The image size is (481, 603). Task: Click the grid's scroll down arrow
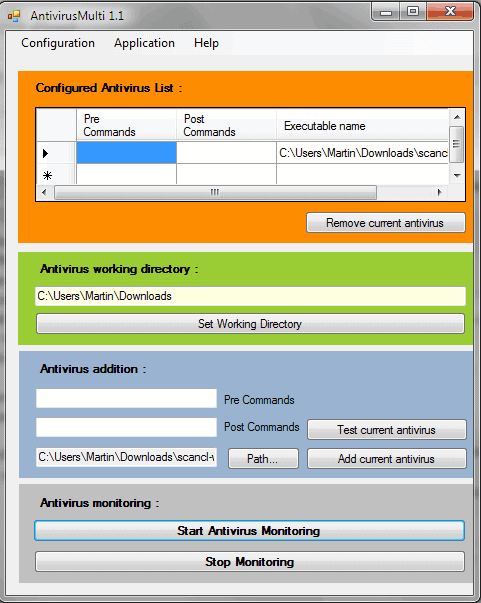(x=457, y=176)
